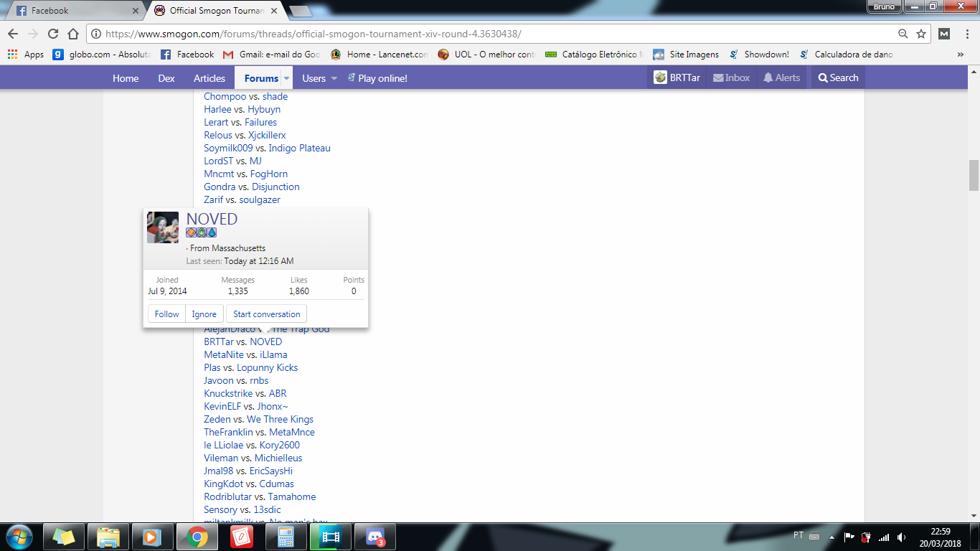Screen dimensions: 980x551
Task: Open the Calculator from the taskbar
Action: 286,537
